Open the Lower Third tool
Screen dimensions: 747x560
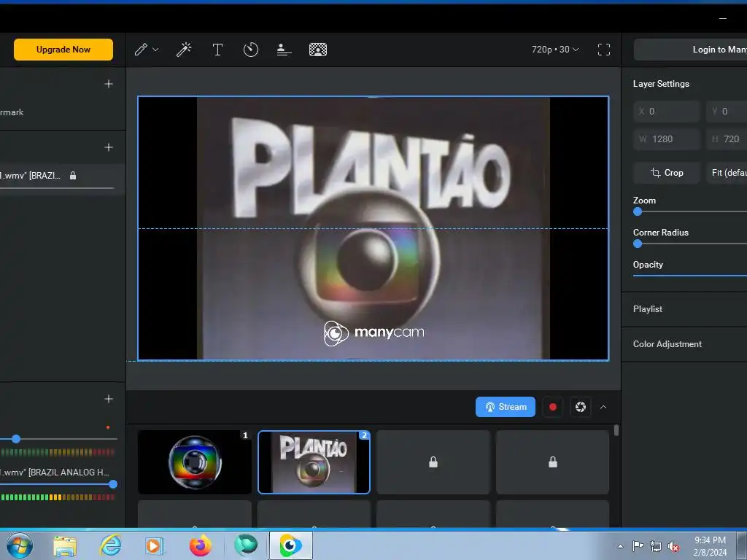(284, 50)
